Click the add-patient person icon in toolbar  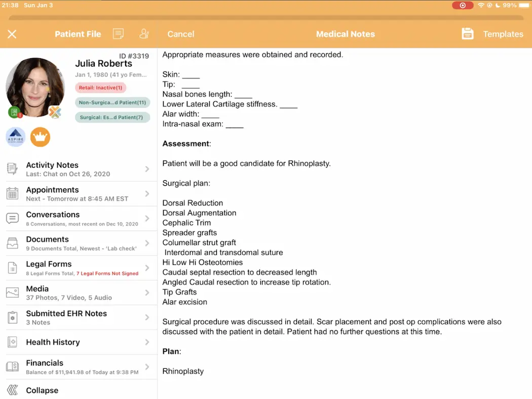click(x=144, y=34)
